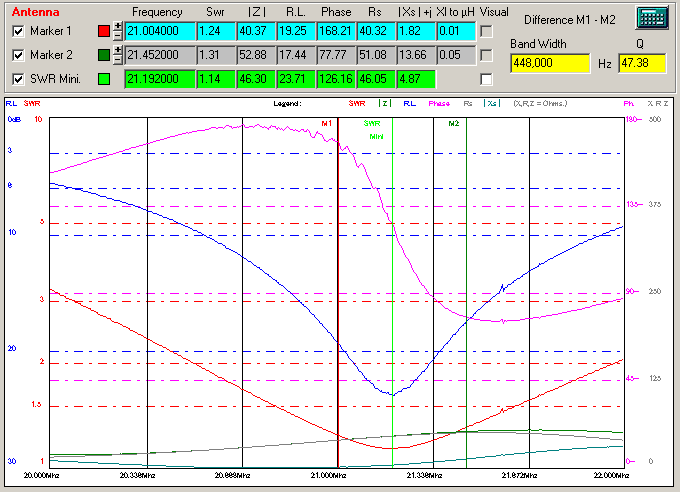Image resolution: width=680 pixels, height=492 pixels.
Task: Click the M2 marker label on the graph
Action: tap(453, 123)
